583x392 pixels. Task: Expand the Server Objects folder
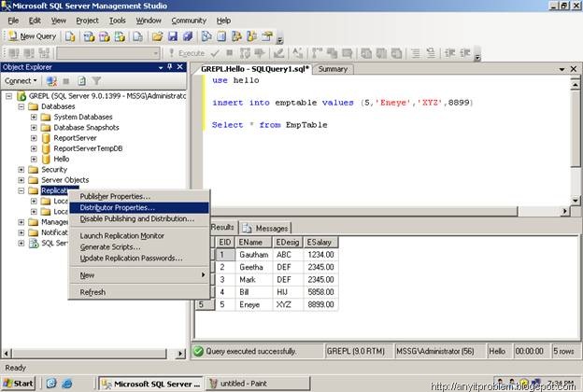tap(21, 180)
